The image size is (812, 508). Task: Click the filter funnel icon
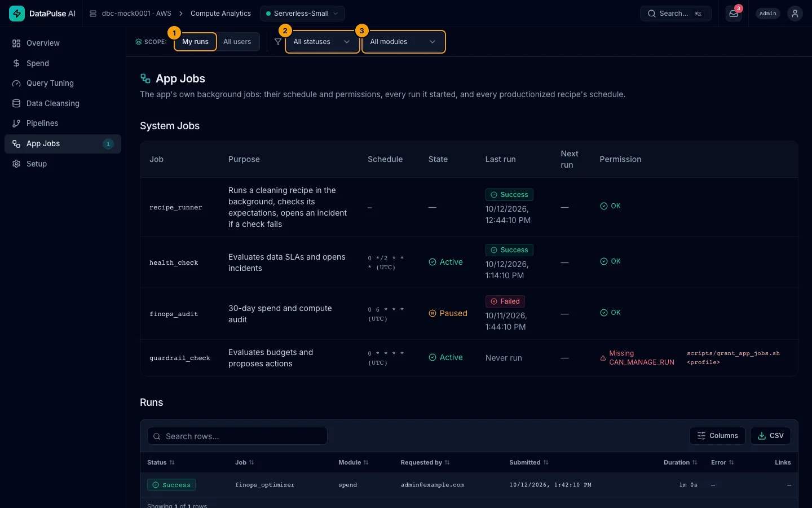click(x=278, y=42)
